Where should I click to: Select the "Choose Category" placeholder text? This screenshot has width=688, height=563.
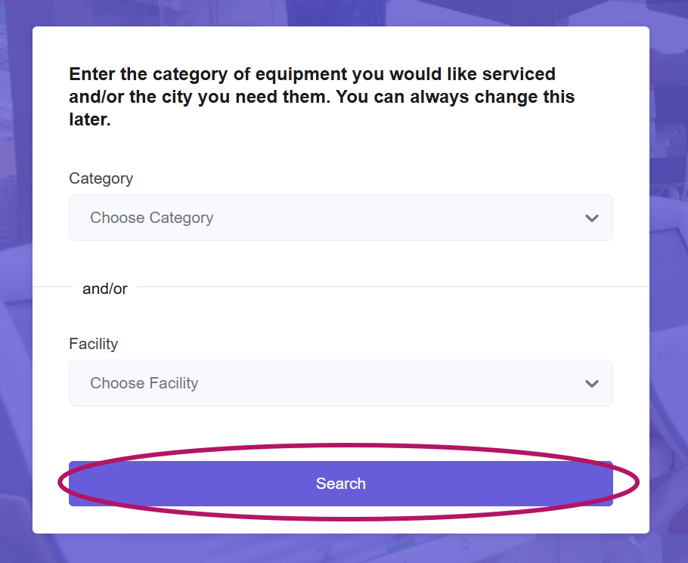pyautogui.click(x=152, y=218)
